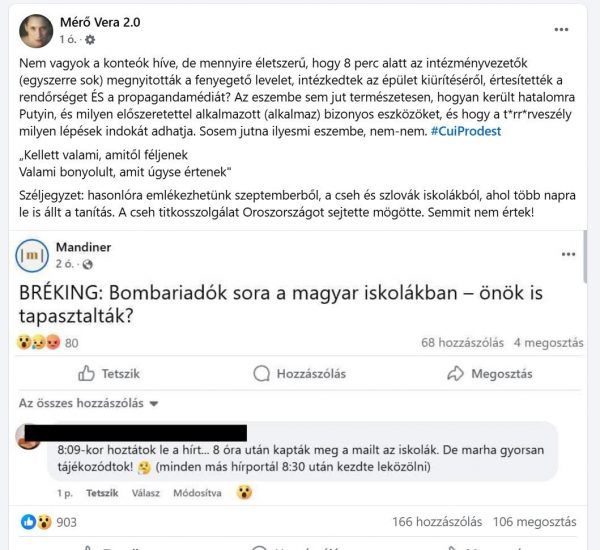Click the post privacy gear icon

click(90, 39)
